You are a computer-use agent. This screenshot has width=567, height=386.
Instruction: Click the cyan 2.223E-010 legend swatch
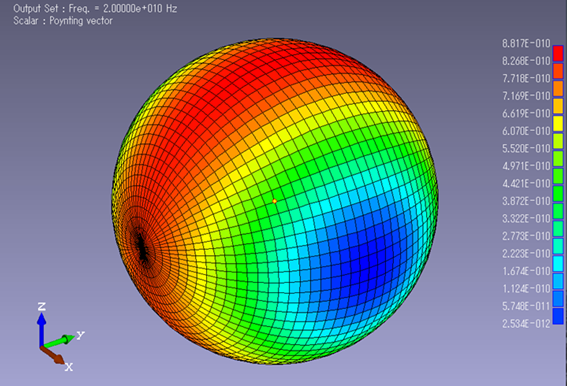click(558, 263)
